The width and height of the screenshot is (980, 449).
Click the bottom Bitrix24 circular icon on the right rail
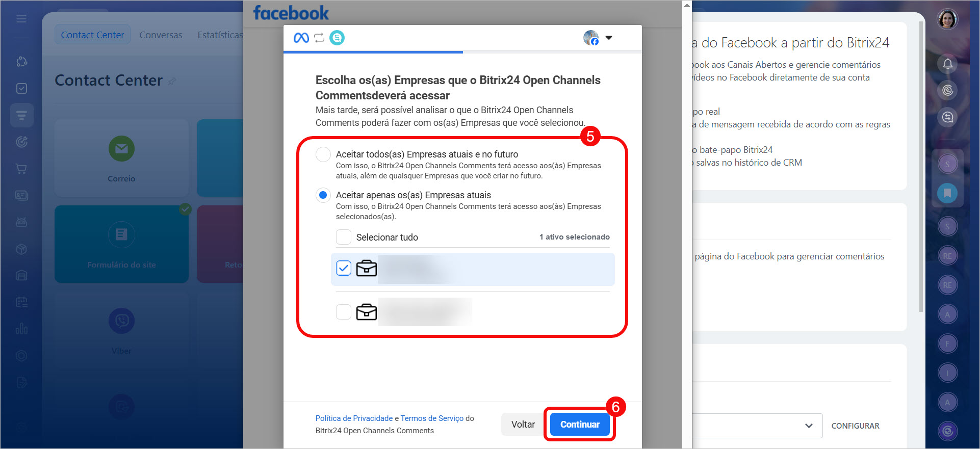coord(947,431)
